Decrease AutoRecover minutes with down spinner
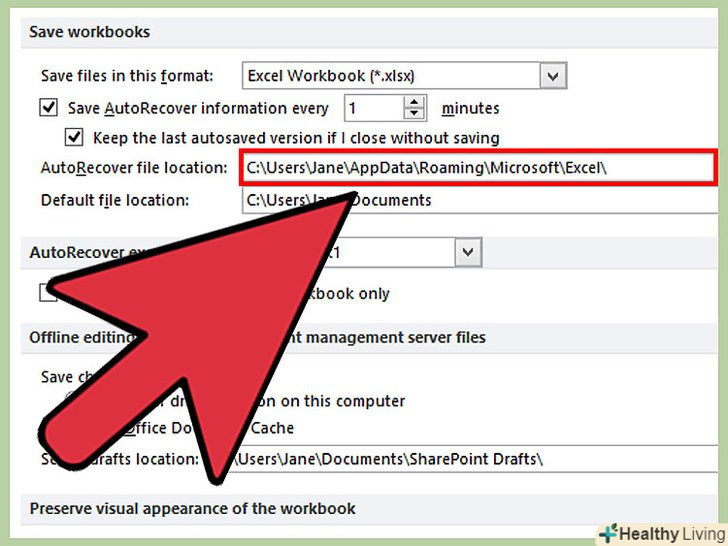This screenshot has height=546, width=728. [414, 114]
